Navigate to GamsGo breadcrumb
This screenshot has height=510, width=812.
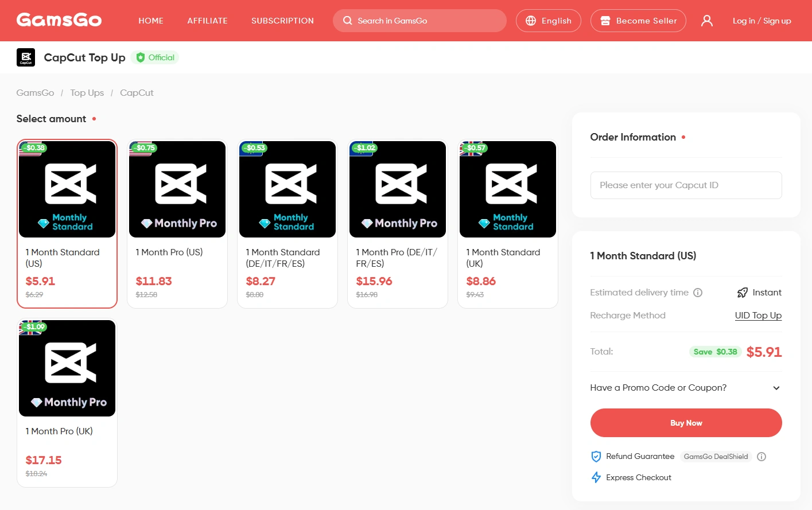(35, 93)
